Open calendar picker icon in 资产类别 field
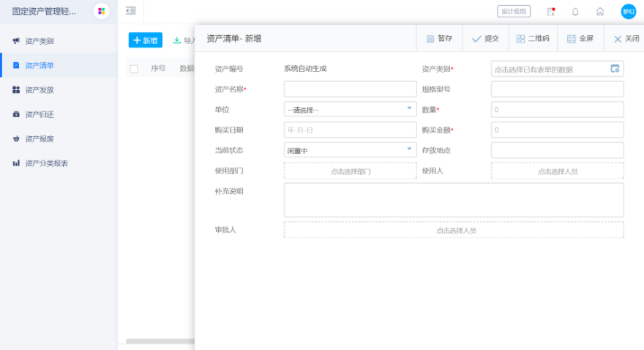This screenshot has width=644, height=350. pyautogui.click(x=615, y=69)
